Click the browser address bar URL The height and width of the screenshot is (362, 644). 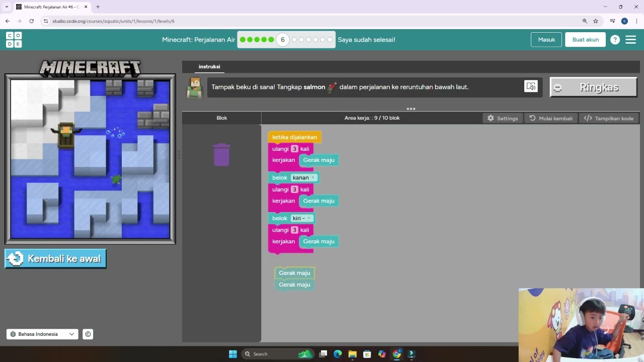pos(113,21)
